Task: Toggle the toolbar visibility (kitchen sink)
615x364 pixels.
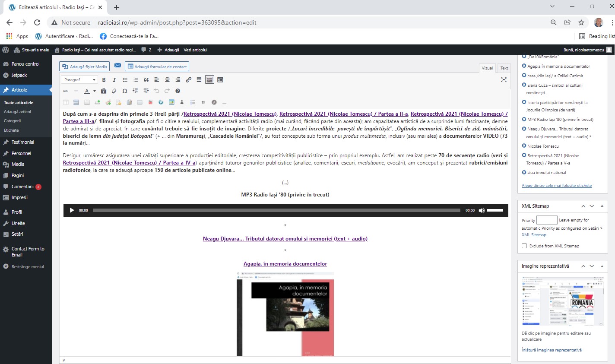Action: (209, 80)
